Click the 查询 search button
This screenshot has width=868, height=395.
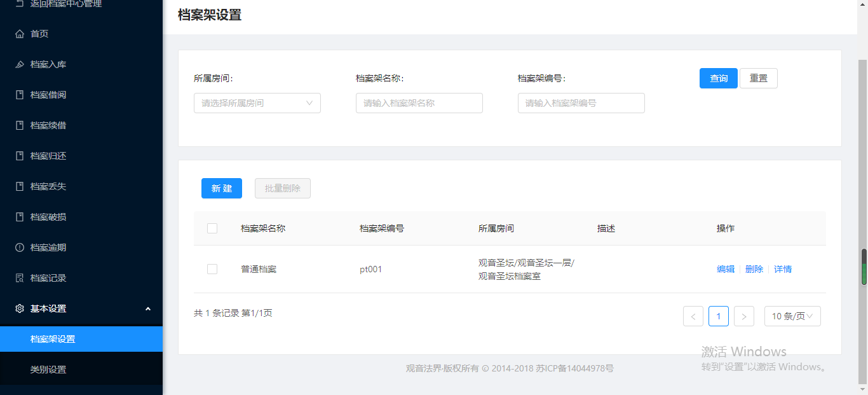click(719, 78)
